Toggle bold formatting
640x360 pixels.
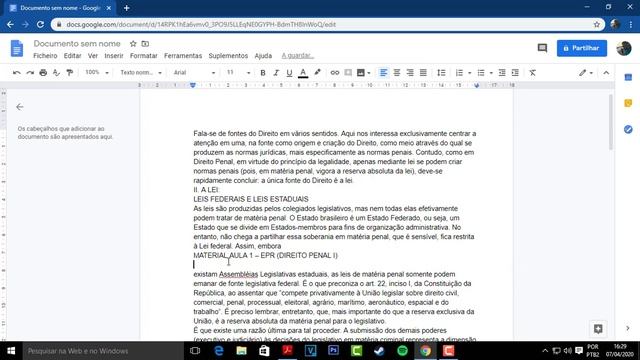(263, 73)
